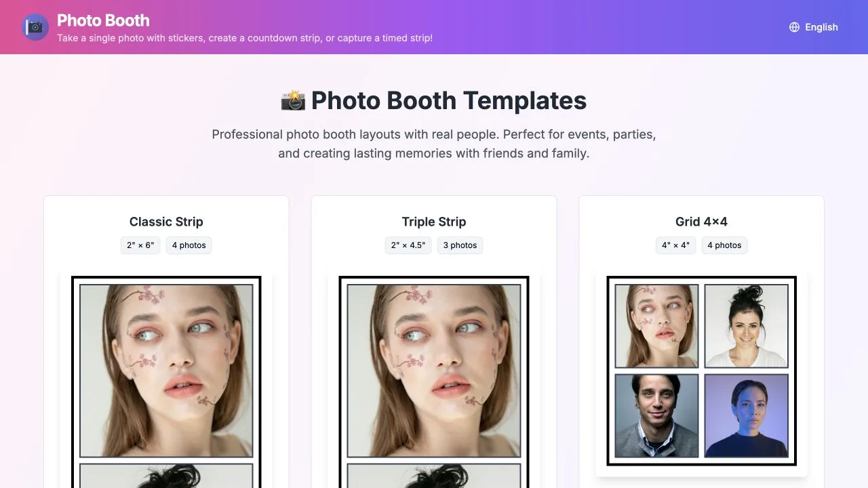Click the 4" × 4" size badge
Image resolution: width=868 pixels, height=488 pixels.
(x=675, y=245)
